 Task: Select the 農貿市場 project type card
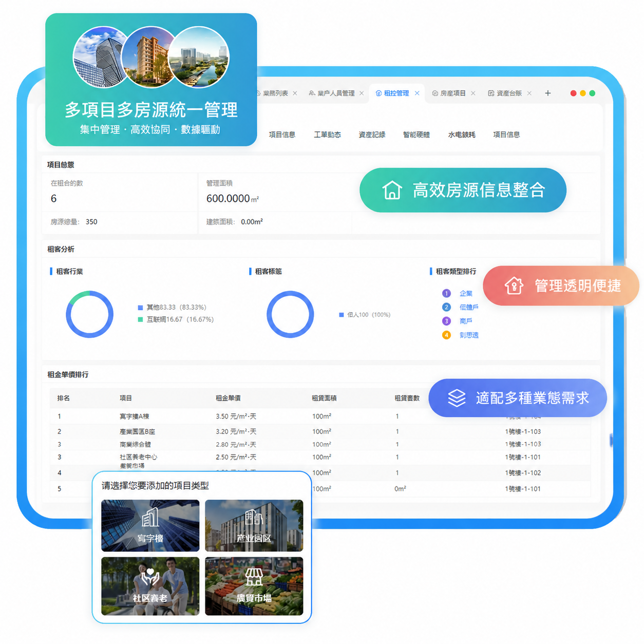pyautogui.click(x=254, y=586)
